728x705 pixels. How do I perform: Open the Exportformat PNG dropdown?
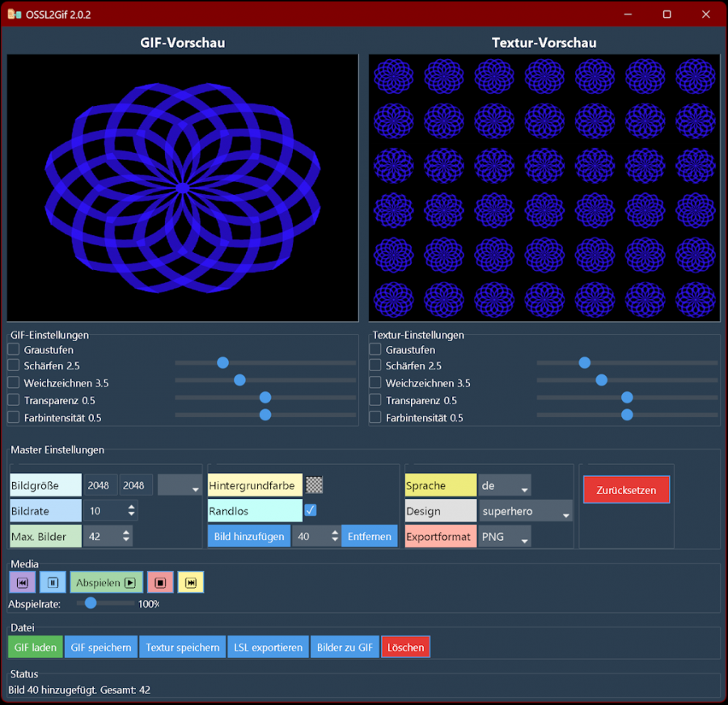[x=505, y=537]
